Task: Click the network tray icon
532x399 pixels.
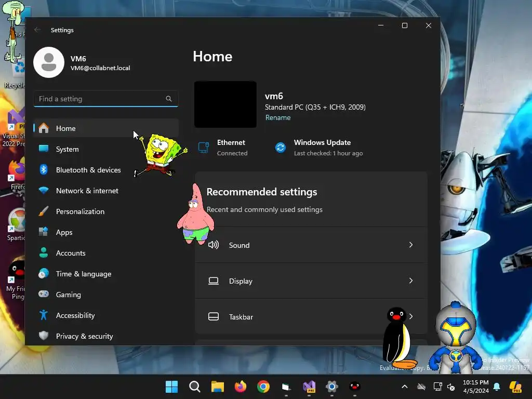Action: (x=437, y=387)
